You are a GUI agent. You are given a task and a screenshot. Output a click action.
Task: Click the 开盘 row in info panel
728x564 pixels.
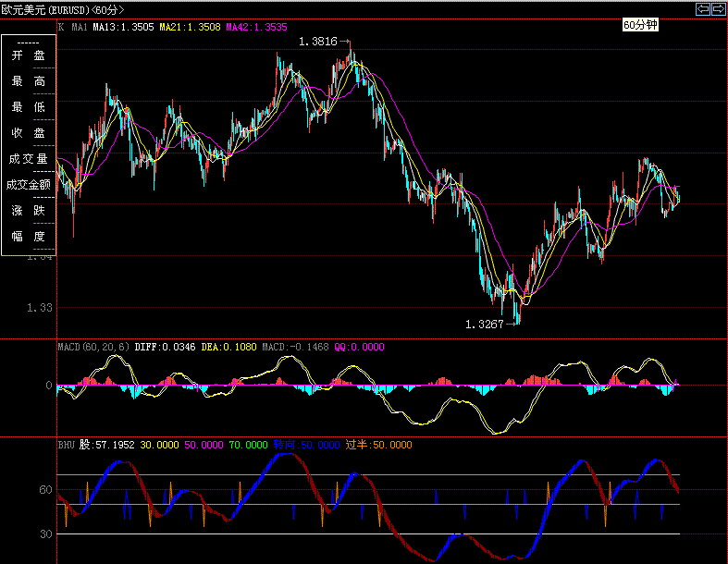[x=28, y=55]
